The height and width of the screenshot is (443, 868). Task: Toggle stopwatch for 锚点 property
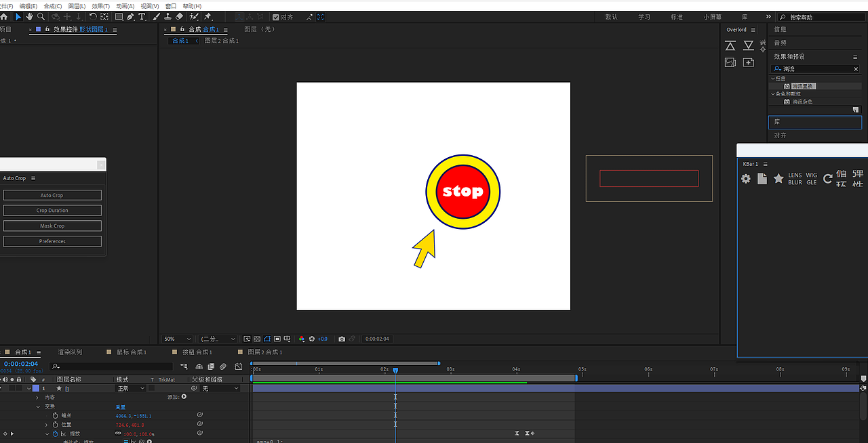tap(56, 415)
